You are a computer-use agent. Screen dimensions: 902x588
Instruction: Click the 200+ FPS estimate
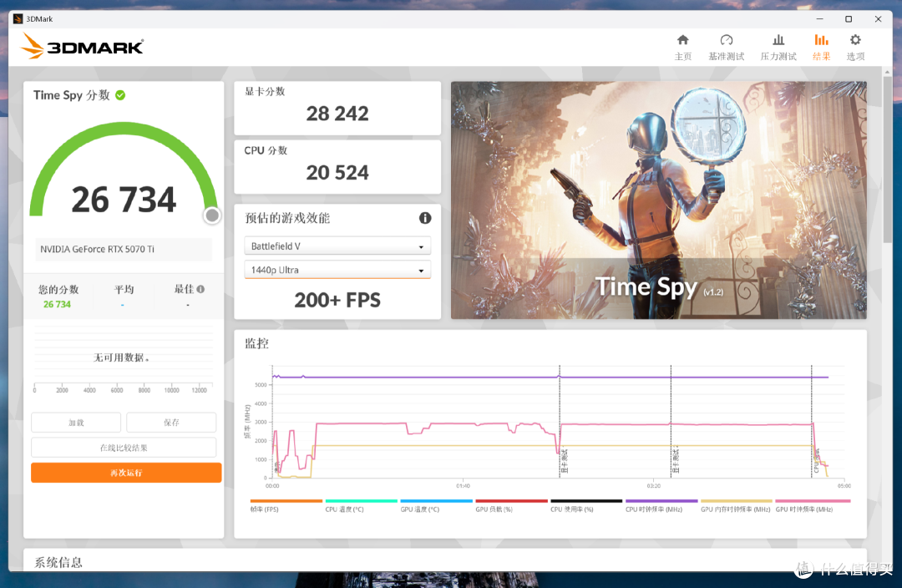tap(337, 300)
